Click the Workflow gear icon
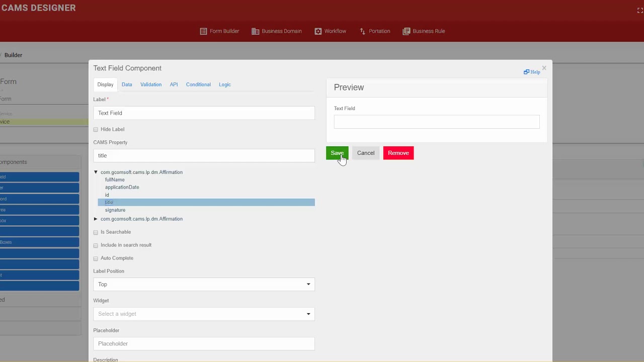Screen dimensions: 644x362 click(x=318, y=31)
